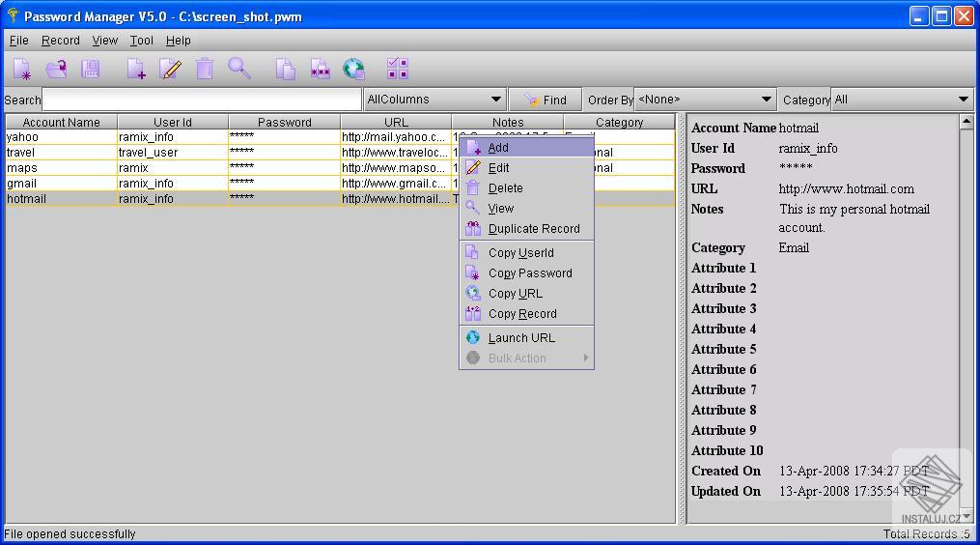The width and height of the screenshot is (980, 545).
Task: Open the View menu
Action: coord(105,41)
